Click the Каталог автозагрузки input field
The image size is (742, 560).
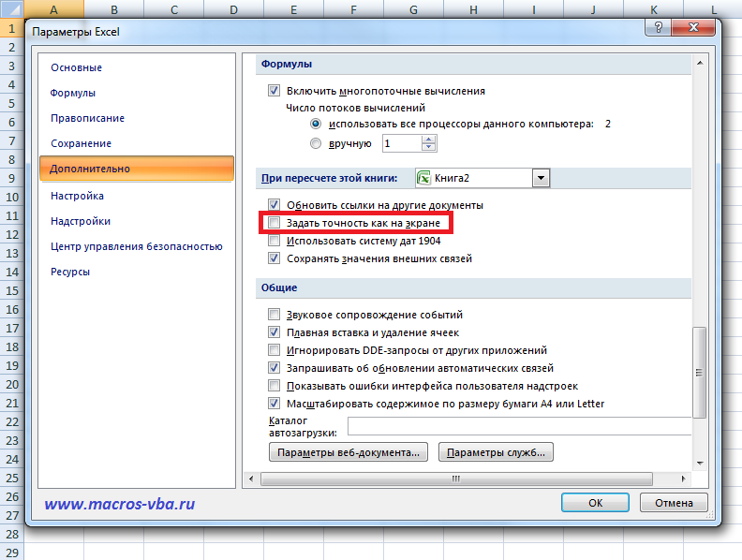pos(519,426)
